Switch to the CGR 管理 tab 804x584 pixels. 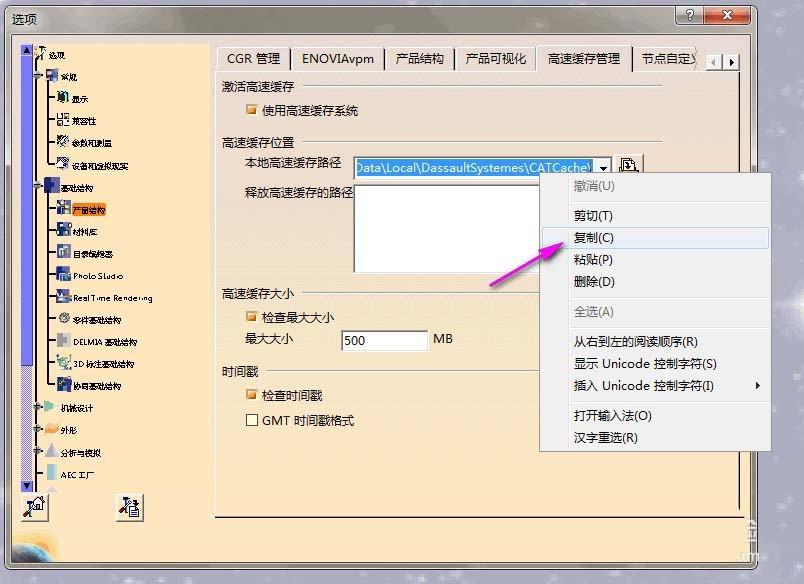252,58
